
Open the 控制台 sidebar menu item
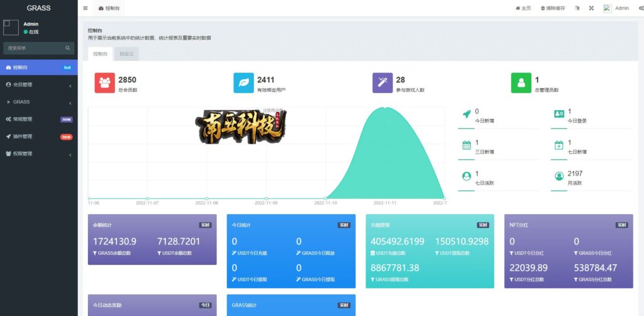[x=38, y=67]
